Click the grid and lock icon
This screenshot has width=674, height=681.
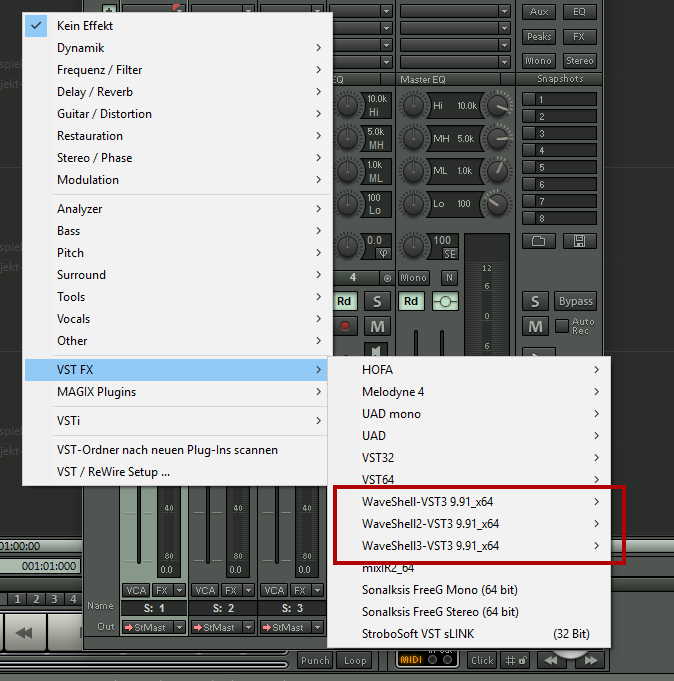click(516, 661)
